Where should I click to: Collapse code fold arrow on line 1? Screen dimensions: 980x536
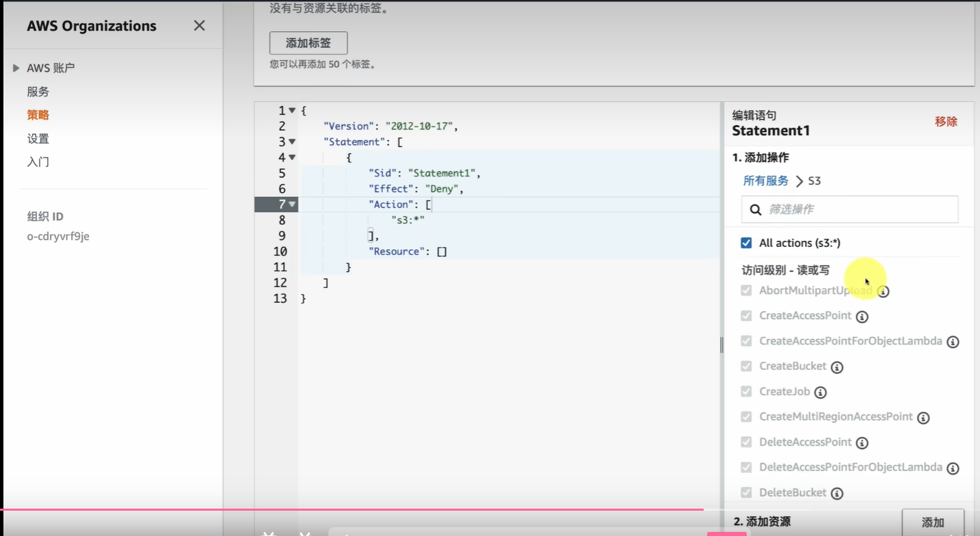pos(292,111)
